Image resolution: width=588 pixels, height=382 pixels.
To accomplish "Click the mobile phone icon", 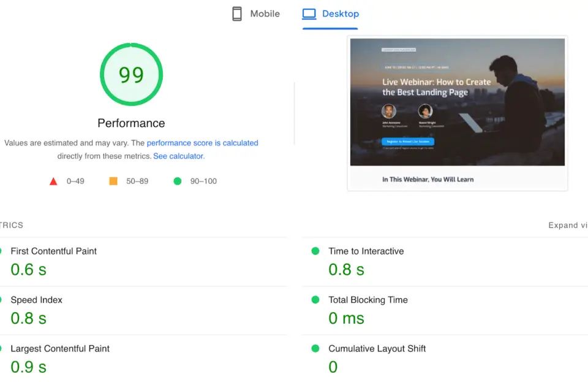I will [237, 14].
